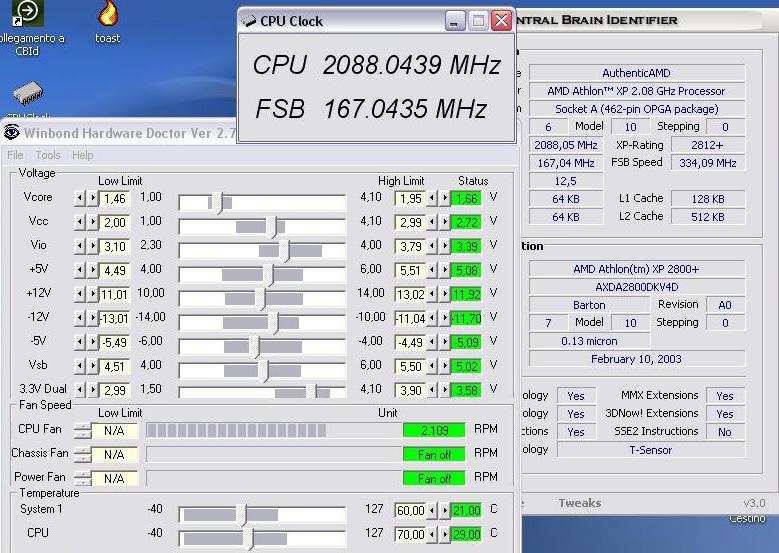Screen dimensions: 779x553
Task: Increase the Vcc high limit with right arrow
Action: click(x=445, y=222)
